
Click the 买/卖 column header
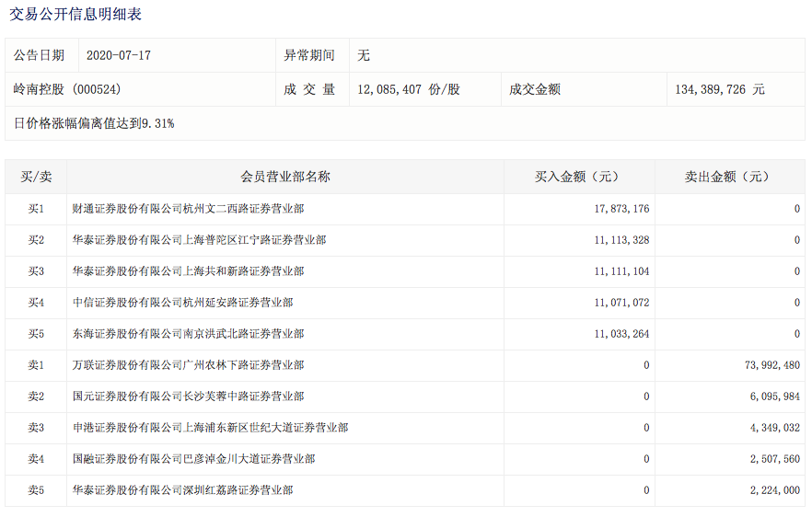[36, 177]
